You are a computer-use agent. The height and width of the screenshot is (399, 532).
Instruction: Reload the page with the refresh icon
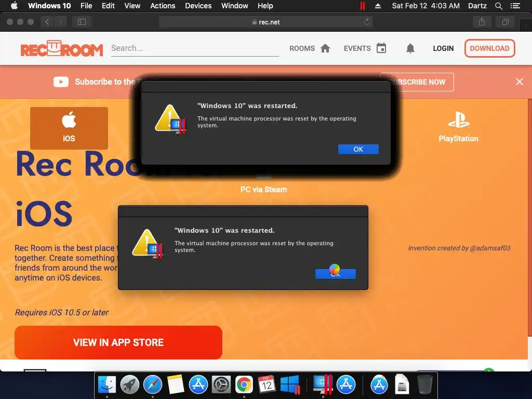click(367, 22)
